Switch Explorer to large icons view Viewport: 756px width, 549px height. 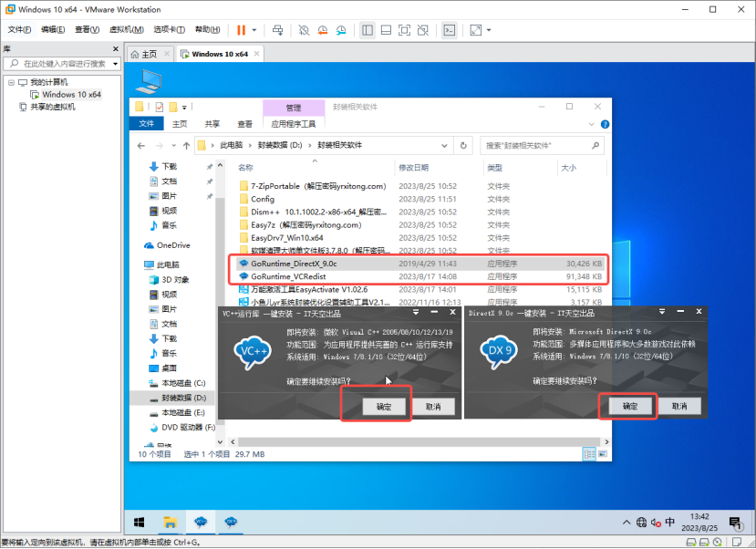point(603,454)
